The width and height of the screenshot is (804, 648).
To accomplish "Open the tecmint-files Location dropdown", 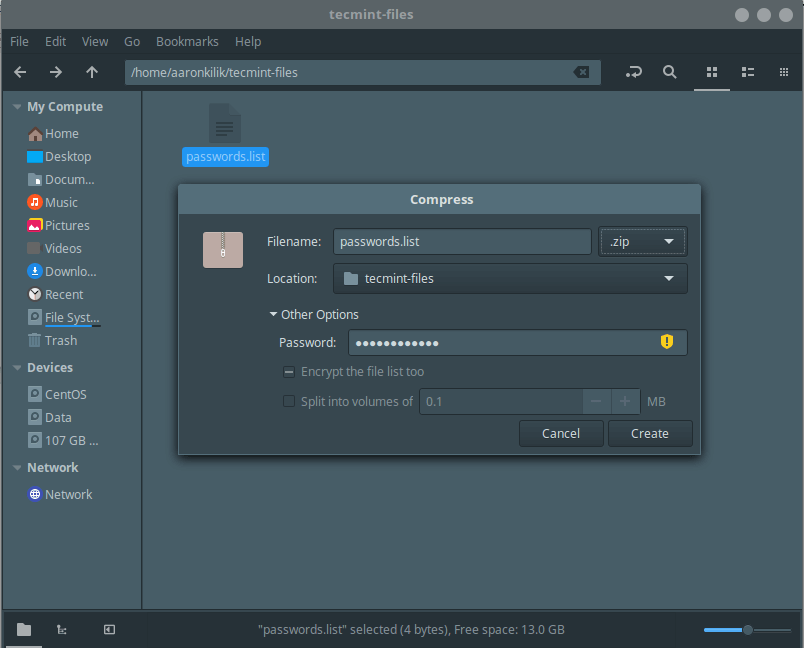I will (510, 279).
